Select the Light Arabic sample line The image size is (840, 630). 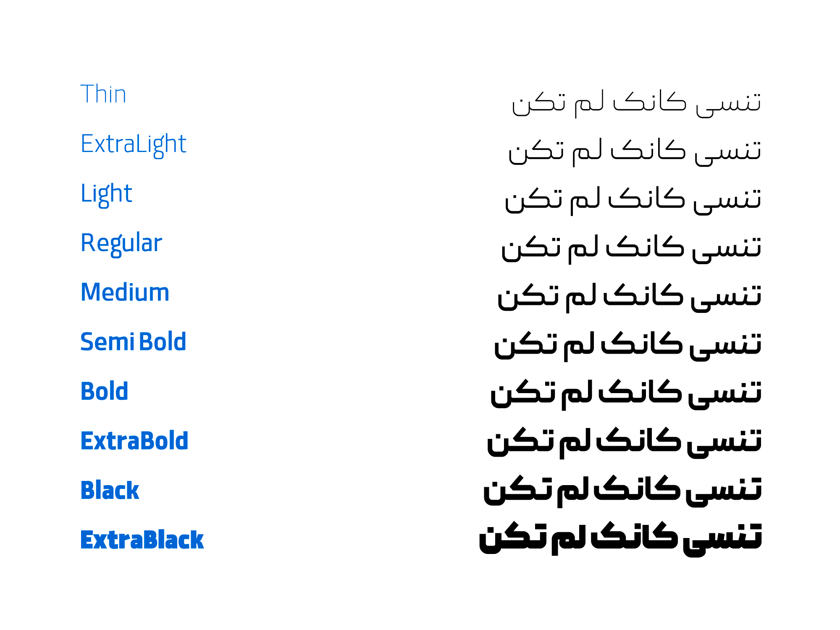coord(633,201)
